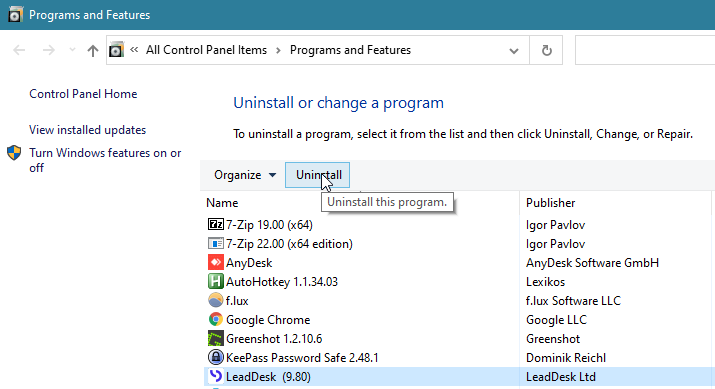Screen dimensions: 715x389
Task: Navigate to All Control Panel Items breadcrumb
Action: tap(206, 50)
